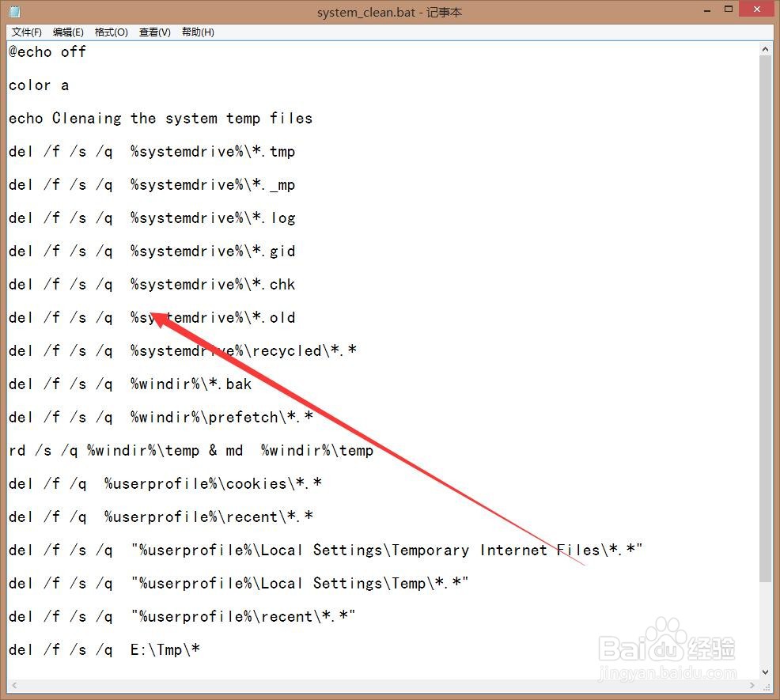Screen dimensions: 780x700
Task: Open the 查看(V) menu
Action: pyautogui.click(x=155, y=32)
